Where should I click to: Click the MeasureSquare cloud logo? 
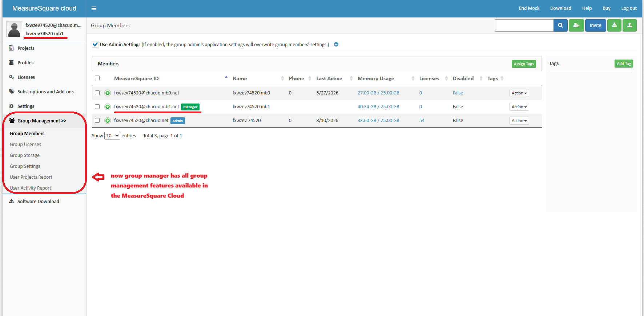(x=44, y=8)
